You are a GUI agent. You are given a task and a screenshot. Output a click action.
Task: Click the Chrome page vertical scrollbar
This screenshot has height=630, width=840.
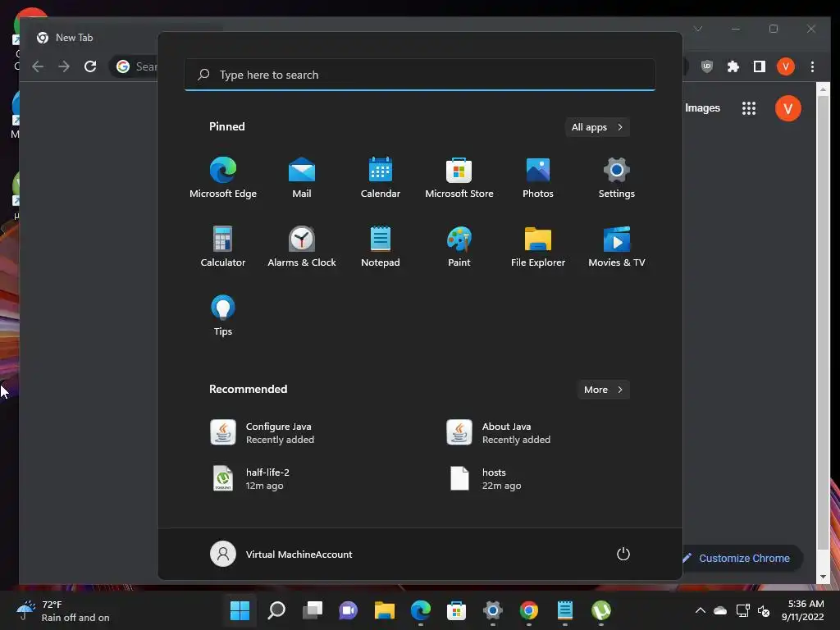[x=823, y=323]
